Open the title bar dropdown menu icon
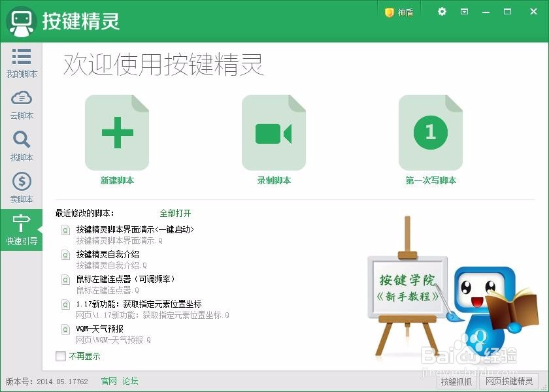549x392 pixels. pos(464,12)
